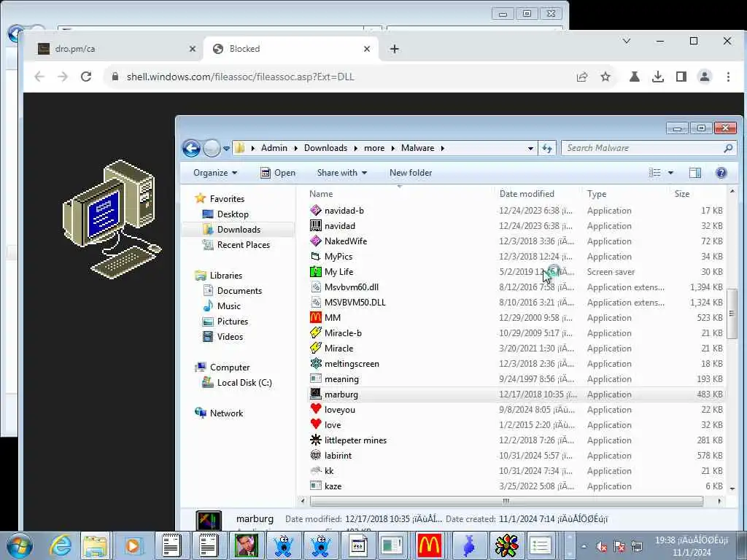The image size is (747, 560).
Task: Open the Organize dropdown menu
Action: pyautogui.click(x=215, y=173)
